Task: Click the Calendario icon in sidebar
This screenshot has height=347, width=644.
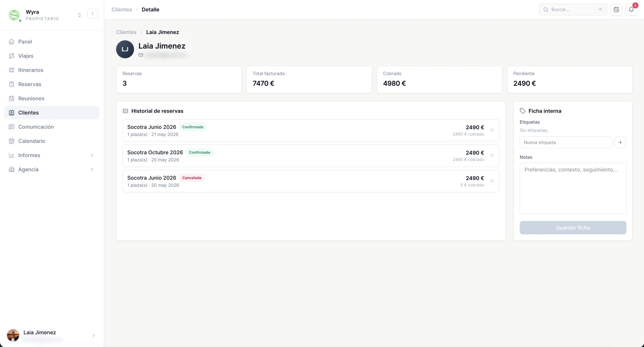Action: (12, 141)
